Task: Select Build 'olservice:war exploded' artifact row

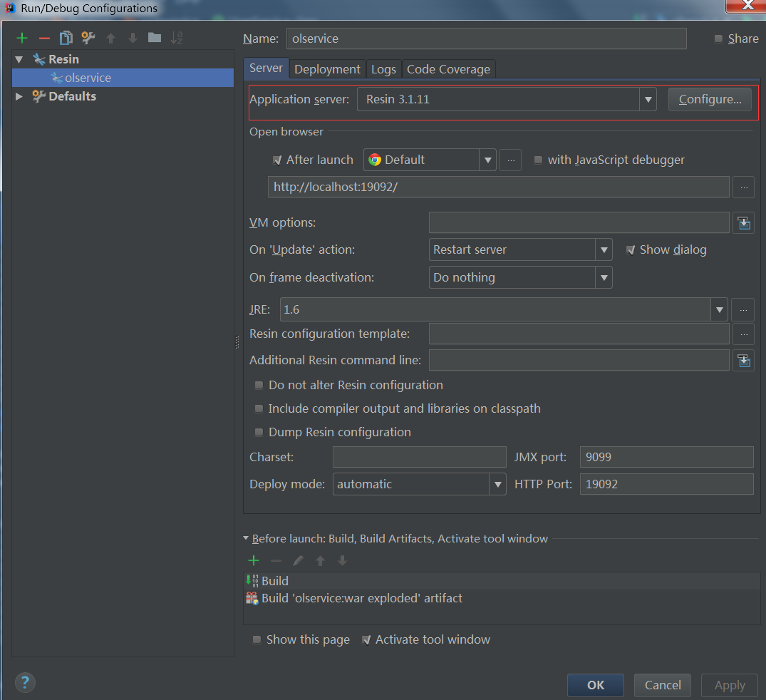Action: (x=502, y=598)
